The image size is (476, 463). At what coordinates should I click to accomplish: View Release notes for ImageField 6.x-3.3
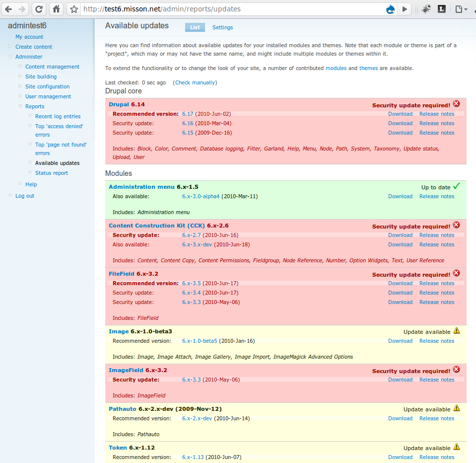pyautogui.click(x=437, y=380)
